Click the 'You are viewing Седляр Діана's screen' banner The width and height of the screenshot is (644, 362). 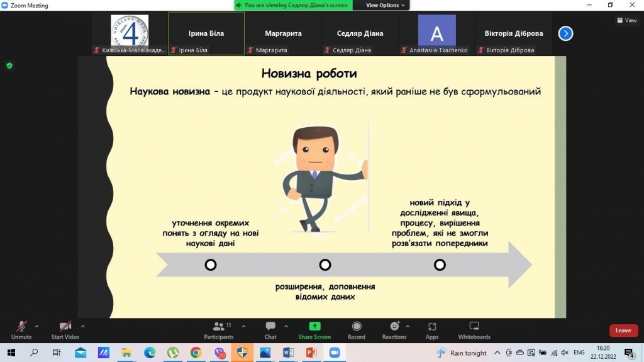[x=293, y=5]
